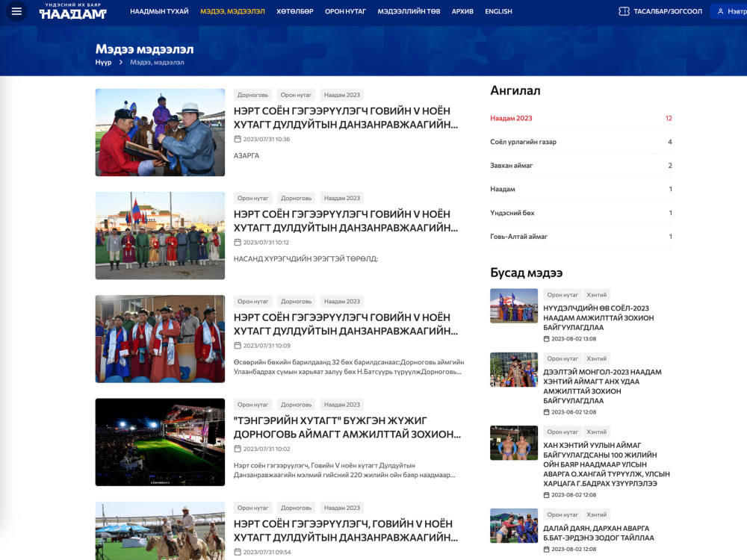Viewport: 747px width, 560px height.
Task: Click Дорноговь tag on concert stage article
Action: pyautogui.click(x=296, y=405)
